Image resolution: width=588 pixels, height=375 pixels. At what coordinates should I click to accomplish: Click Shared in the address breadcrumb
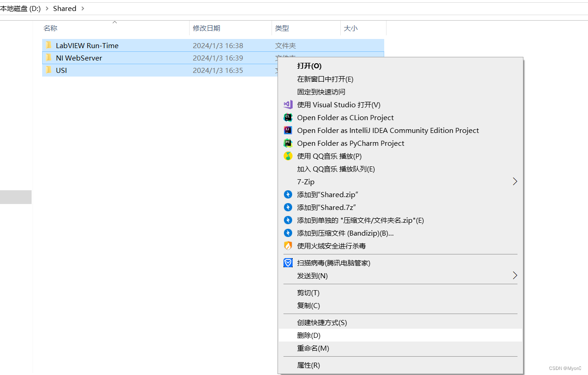[65, 9]
